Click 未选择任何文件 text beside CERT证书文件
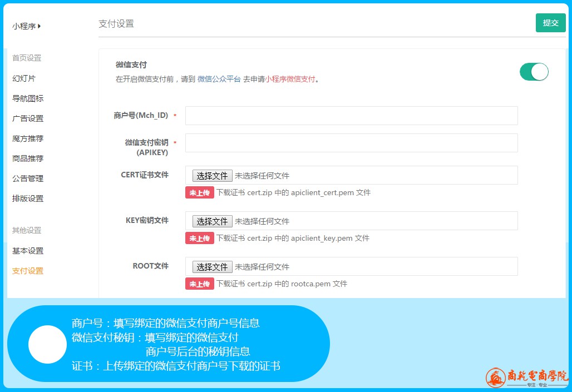The image size is (572, 392). (x=262, y=176)
